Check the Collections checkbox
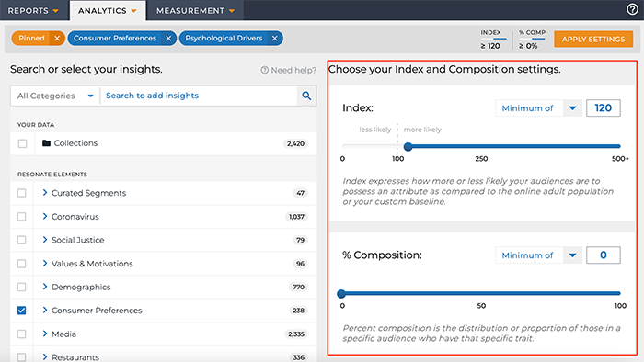This screenshot has height=362, width=644. [22, 143]
